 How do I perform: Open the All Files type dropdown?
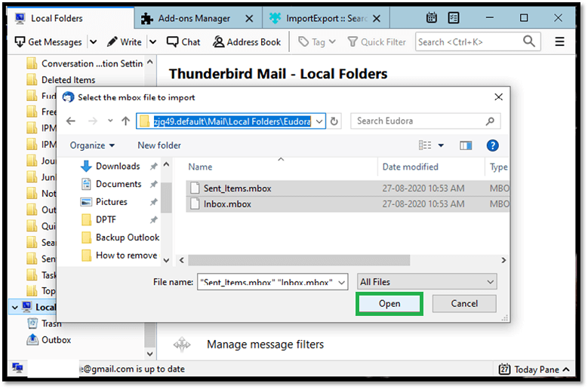426,282
